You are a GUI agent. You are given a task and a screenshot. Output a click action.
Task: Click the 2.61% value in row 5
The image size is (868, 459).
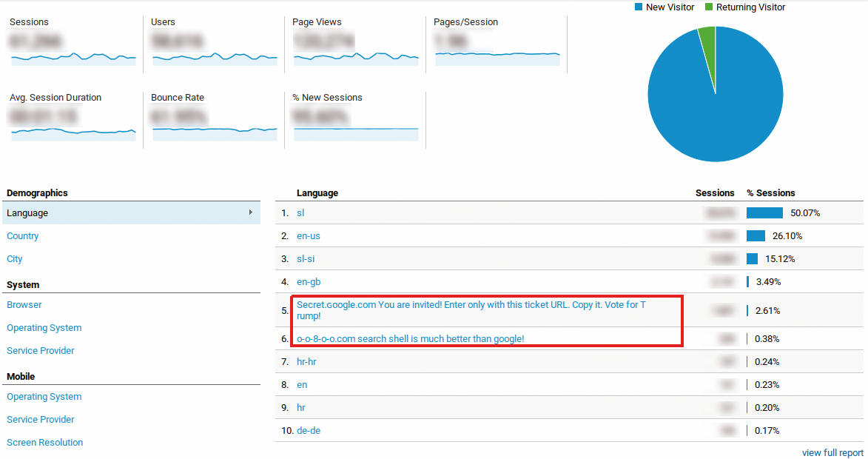pos(768,311)
